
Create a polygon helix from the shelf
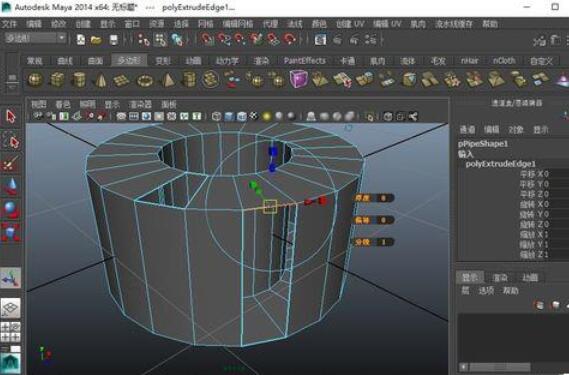(210, 79)
